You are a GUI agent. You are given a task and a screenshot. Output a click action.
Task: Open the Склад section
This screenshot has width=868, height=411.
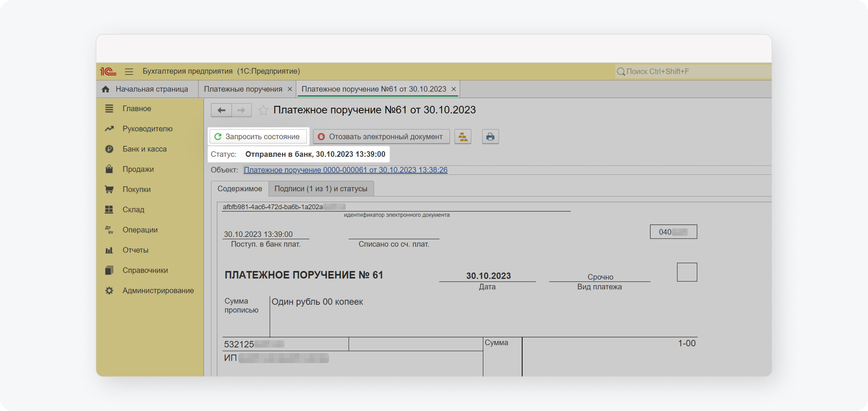(133, 210)
